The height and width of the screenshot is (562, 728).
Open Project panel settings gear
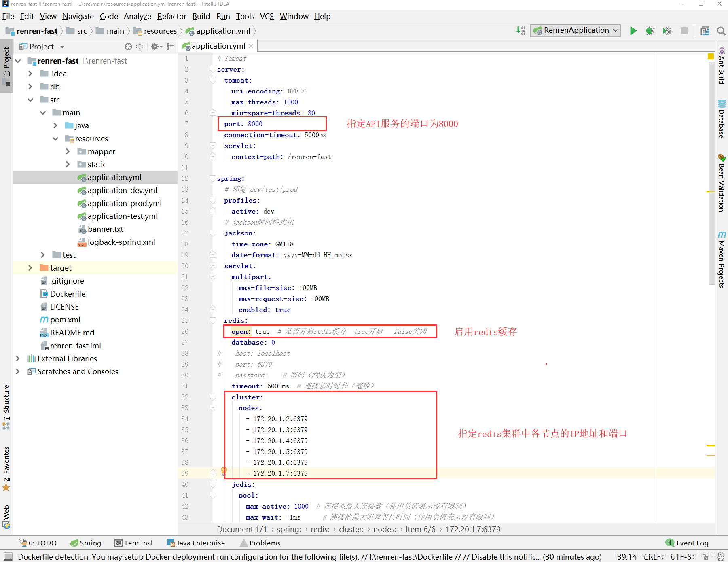click(x=156, y=47)
